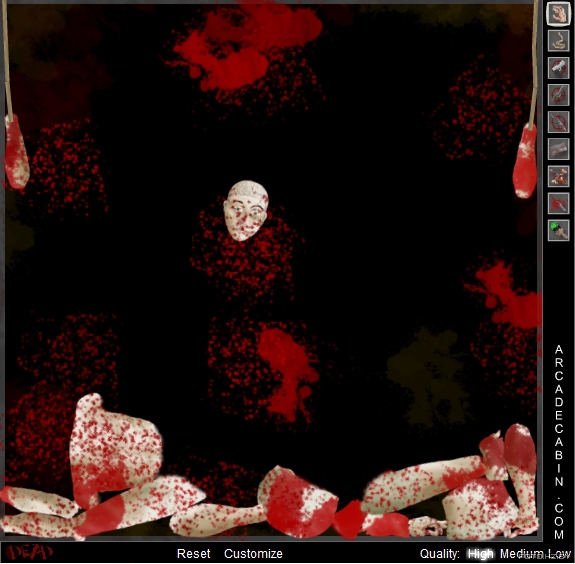
Task: Click the ragdoll's head
Action: coord(246,210)
